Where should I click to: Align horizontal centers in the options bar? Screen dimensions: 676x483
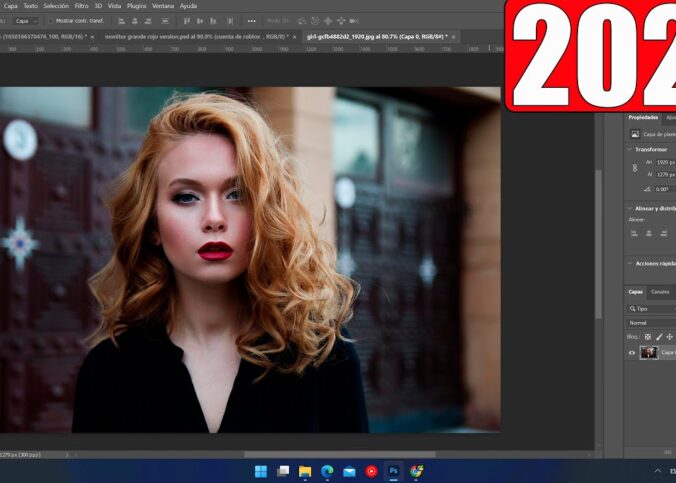coord(135,21)
